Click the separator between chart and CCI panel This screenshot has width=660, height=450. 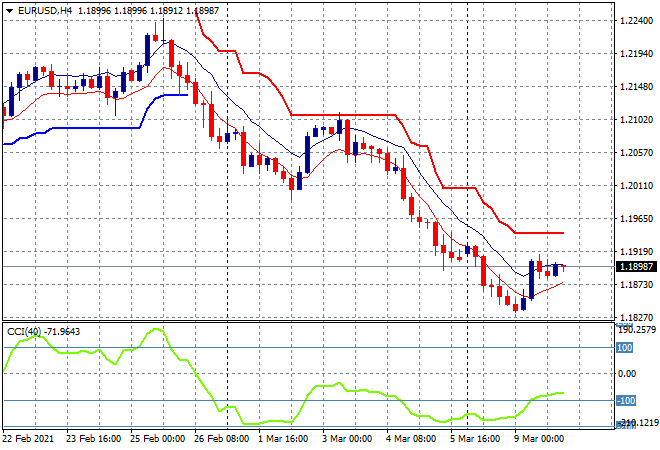300,321
